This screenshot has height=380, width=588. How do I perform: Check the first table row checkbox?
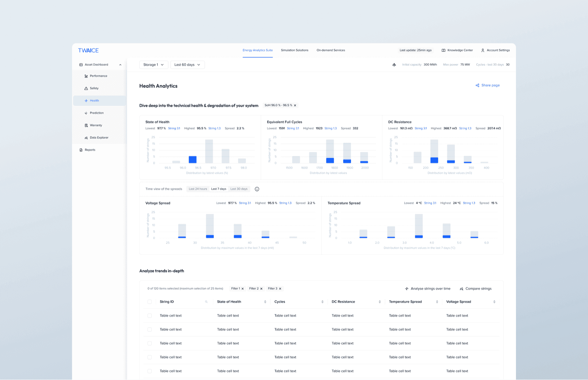(150, 316)
